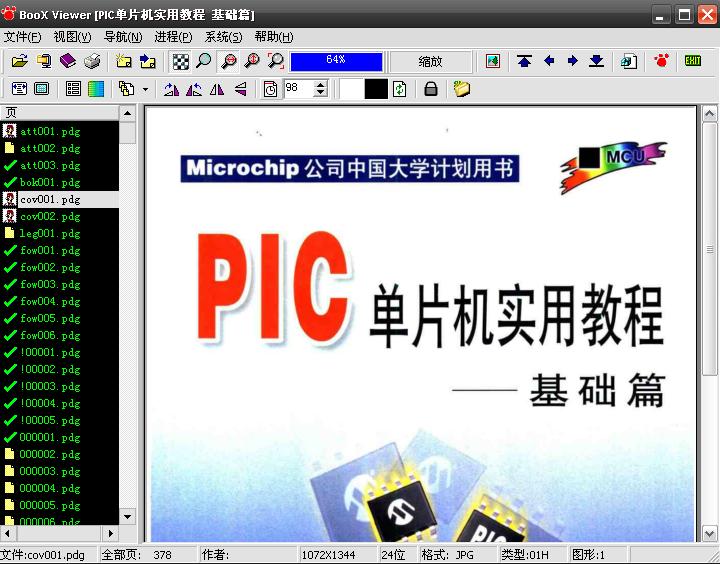This screenshot has width=720, height=564.
Task: Select fit-width magnifier with horizontal arrows
Action: click(228, 61)
